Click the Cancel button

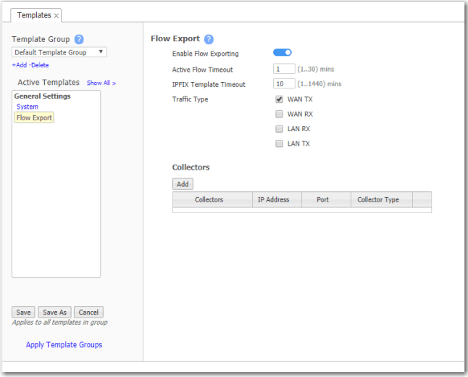[89, 312]
